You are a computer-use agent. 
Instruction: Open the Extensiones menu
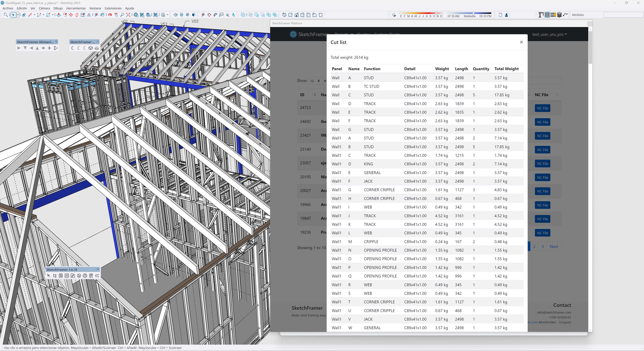pyautogui.click(x=113, y=8)
